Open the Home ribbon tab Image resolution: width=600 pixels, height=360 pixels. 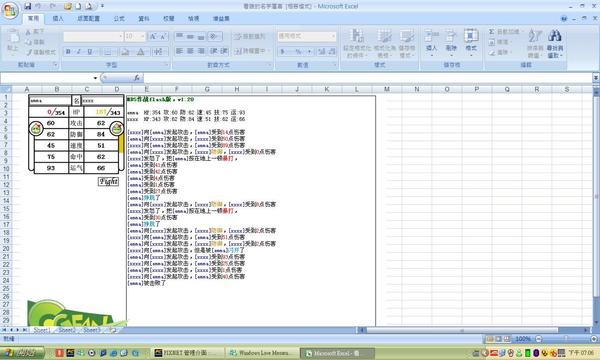33,18
